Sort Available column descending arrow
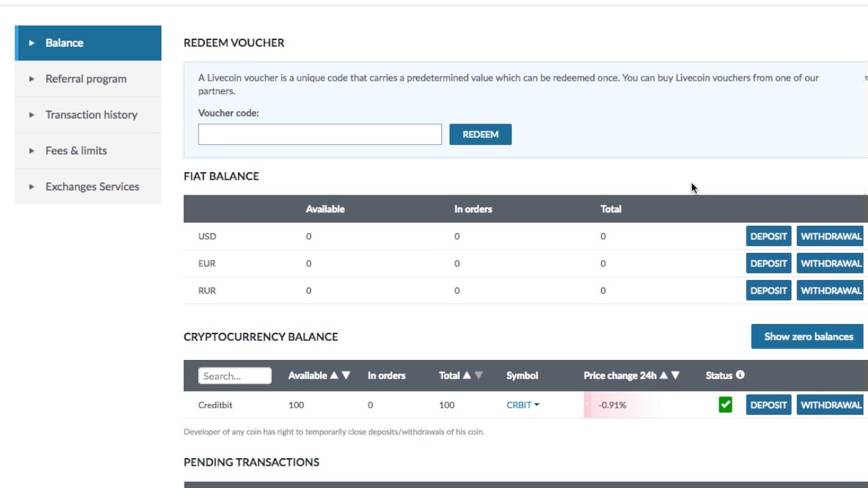The height and width of the screenshot is (488, 868). (x=346, y=375)
